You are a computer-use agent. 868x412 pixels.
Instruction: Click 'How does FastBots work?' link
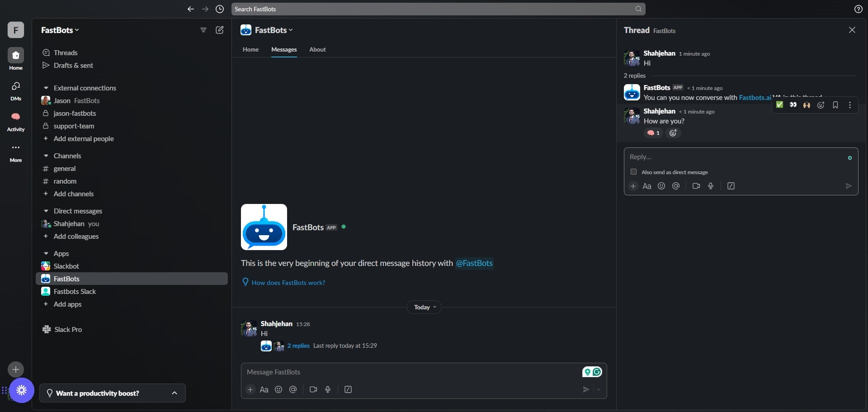tap(288, 283)
